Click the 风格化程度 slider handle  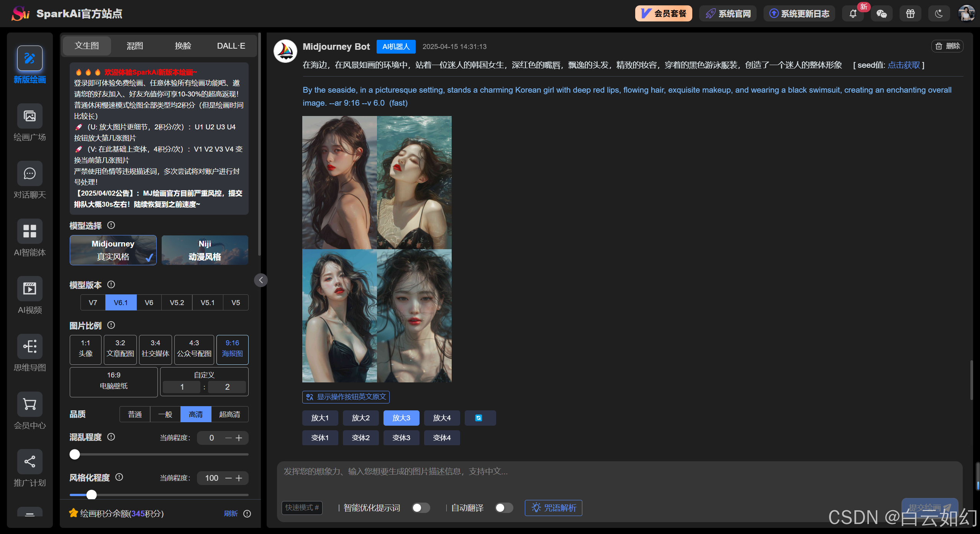click(x=92, y=495)
